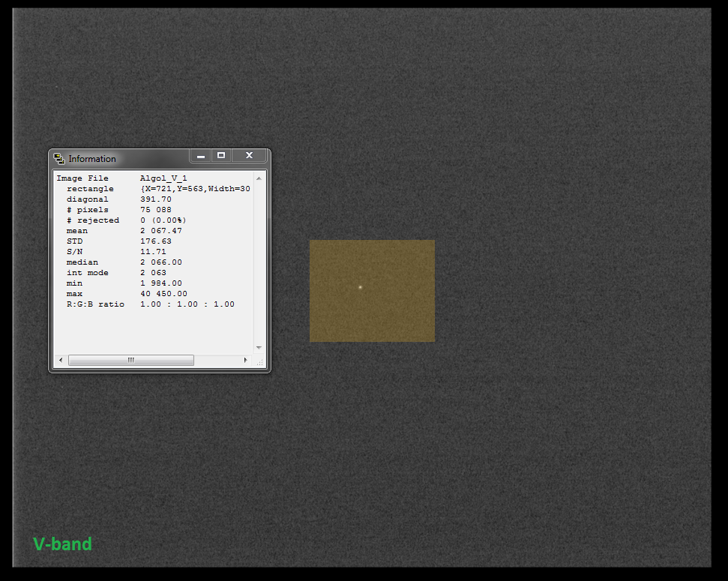Click the Image File Algol_V_1 row
Image resolution: width=728 pixels, height=581 pixels.
pyautogui.click(x=121, y=178)
